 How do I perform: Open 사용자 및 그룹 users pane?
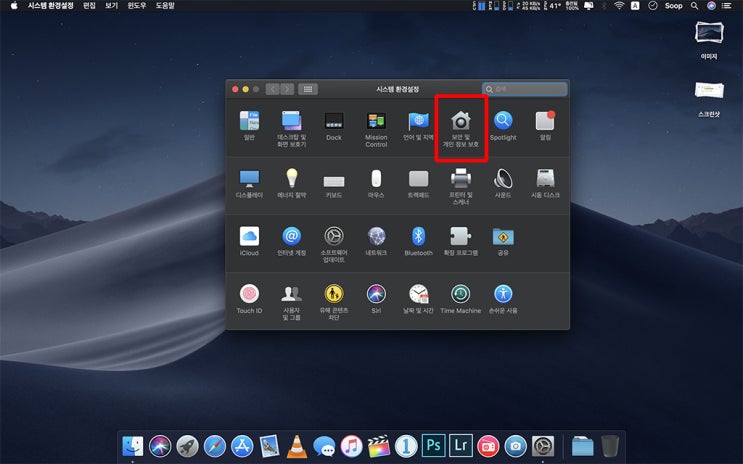[291, 301]
